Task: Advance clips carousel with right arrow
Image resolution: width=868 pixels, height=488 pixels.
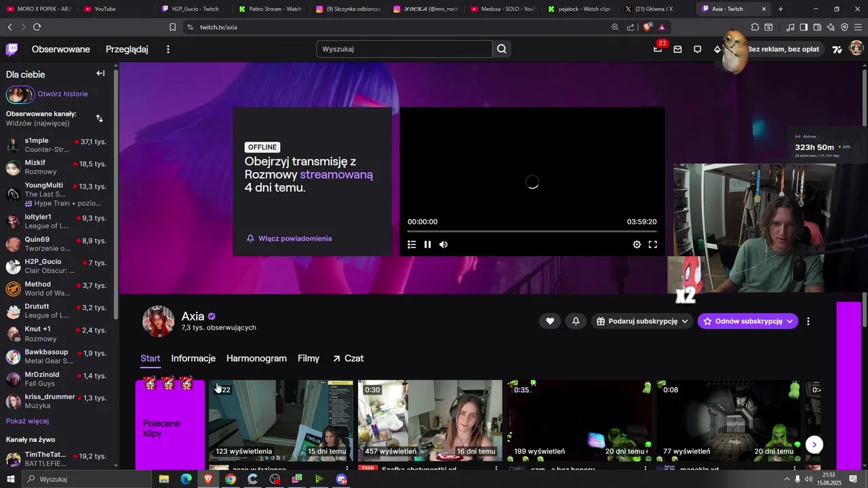Action: coord(814,445)
